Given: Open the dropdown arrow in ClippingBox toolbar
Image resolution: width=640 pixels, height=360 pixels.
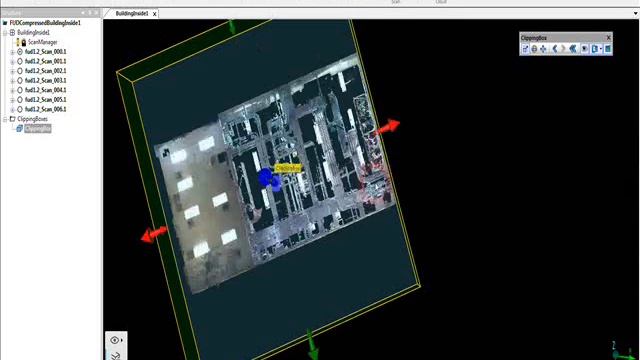Looking at the screenshot, I should click(601, 49).
